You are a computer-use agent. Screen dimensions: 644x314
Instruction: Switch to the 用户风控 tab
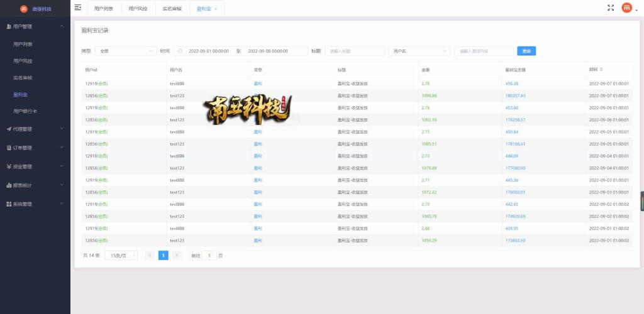(138, 9)
